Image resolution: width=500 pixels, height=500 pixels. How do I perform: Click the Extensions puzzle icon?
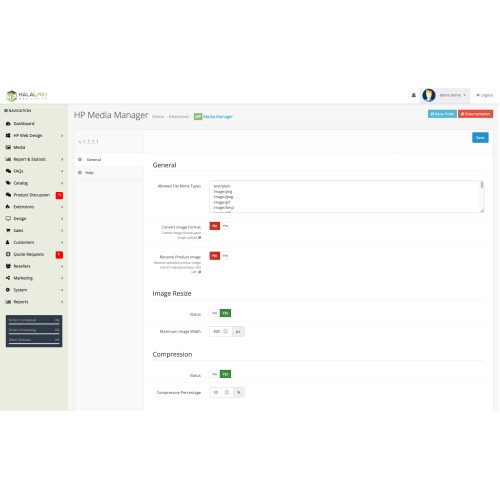[8, 207]
